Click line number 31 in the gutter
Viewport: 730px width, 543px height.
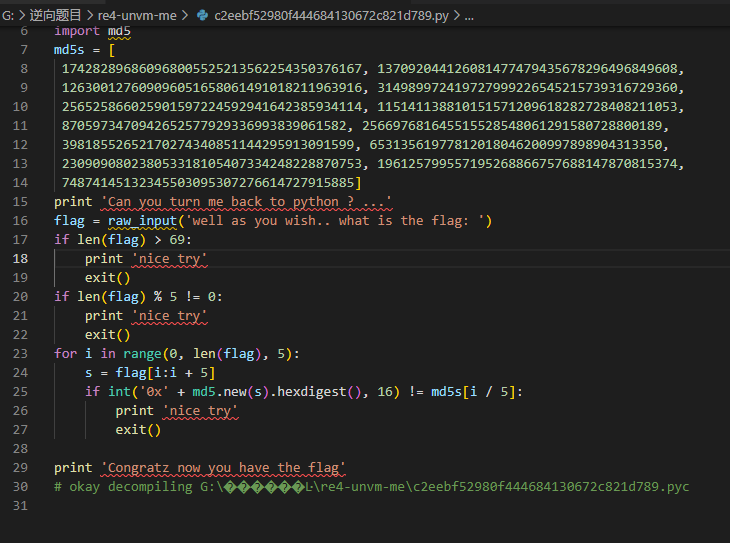click(x=22, y=506)
